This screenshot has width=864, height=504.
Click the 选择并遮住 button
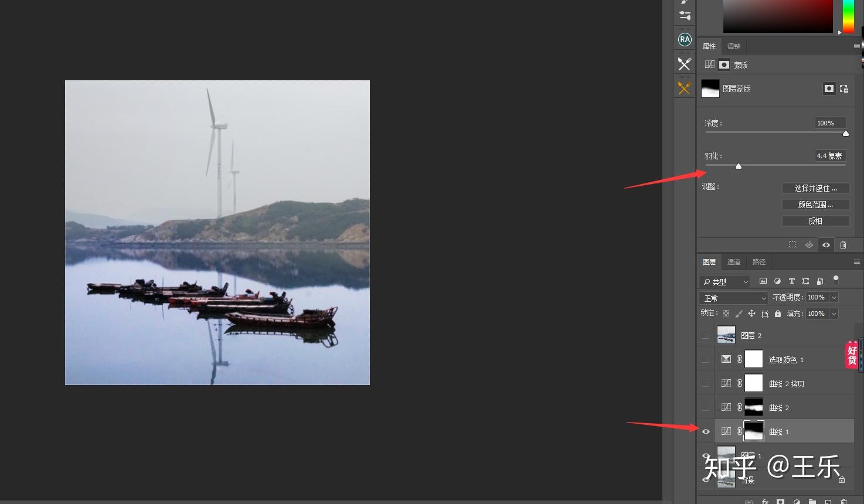click(x=815, y=188)
